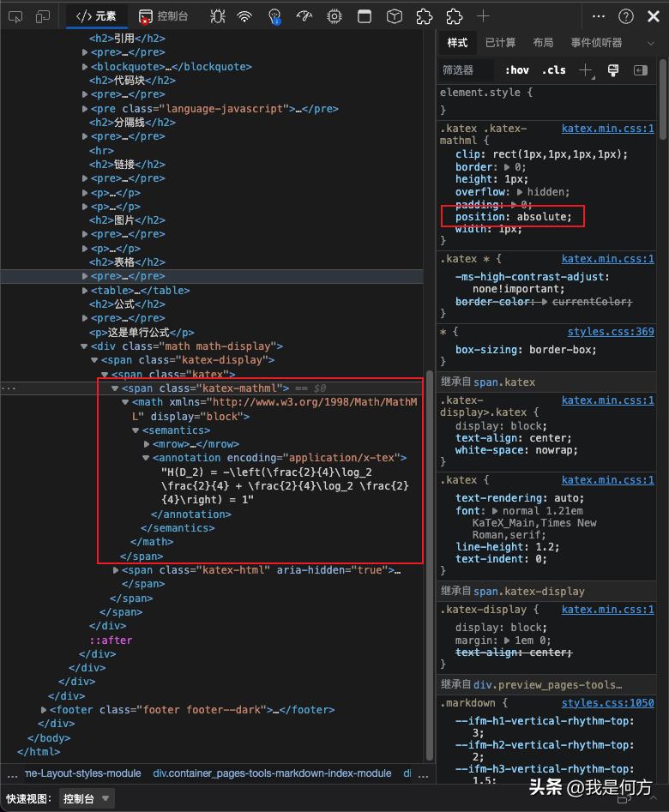Screen dimensions: 669x812
Task: Click the DOM tree vertical scrollbar
Action: click(x=429, y=564)
